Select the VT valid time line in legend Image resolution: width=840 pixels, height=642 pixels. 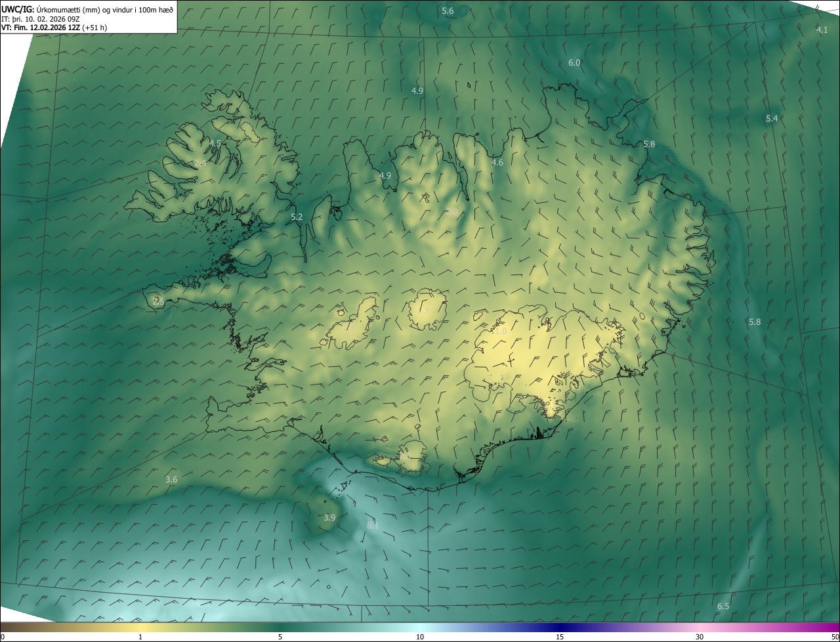[54, 28]
